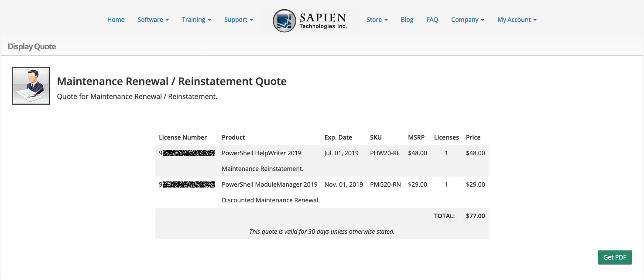Image resolution: width=644 pixels, height=280 pixels.
Task: Click the quote signing illustration icon
Action: (x=31, y=86)
